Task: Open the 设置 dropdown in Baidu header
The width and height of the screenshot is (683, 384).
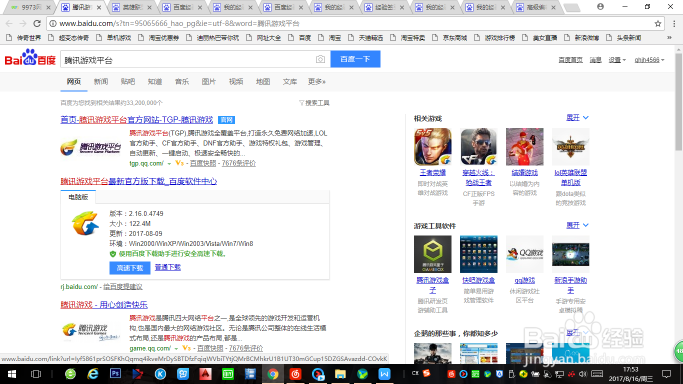Action: coord(617,60)
